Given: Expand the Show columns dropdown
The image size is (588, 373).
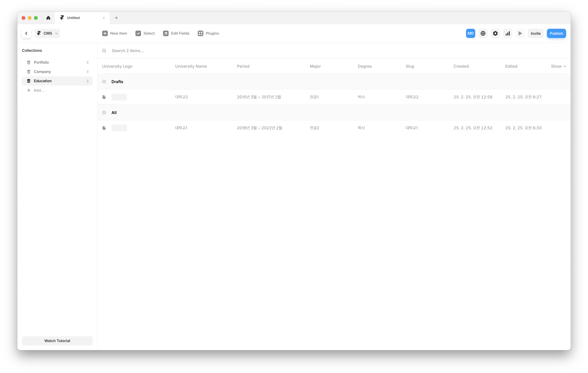Looking at the screenshot, I should point(558,66).
